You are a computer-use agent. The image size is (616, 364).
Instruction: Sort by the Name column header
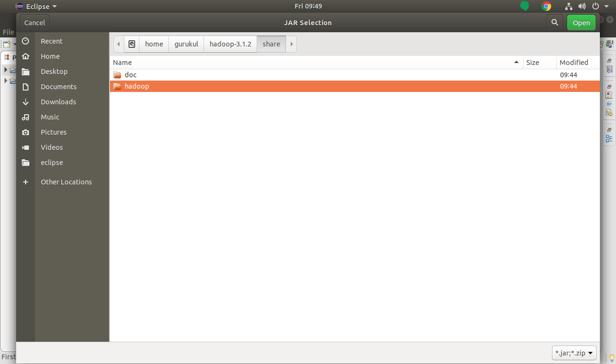tap(316, 63)
